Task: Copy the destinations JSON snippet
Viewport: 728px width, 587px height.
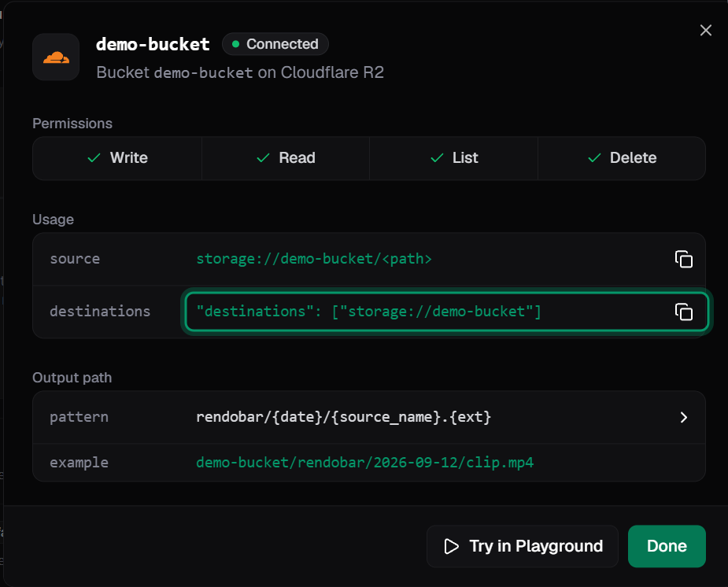Action: [x=683, y=312]
